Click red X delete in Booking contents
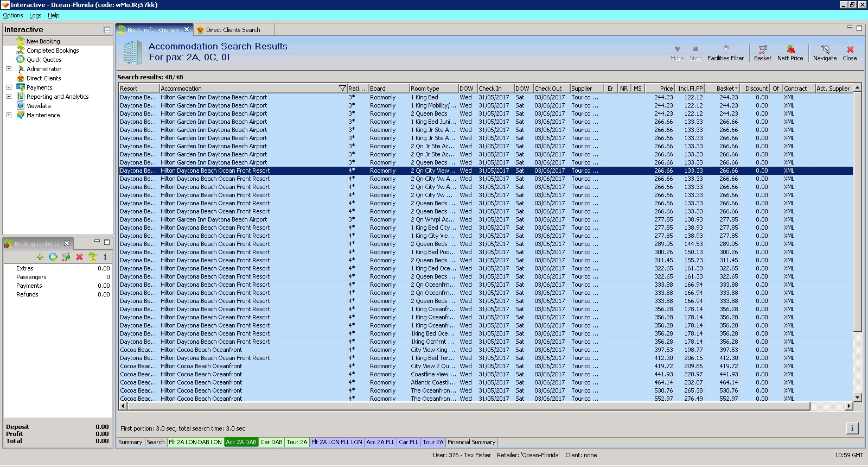The width and height of the screenshot is (868, 467). coord(79,257)
